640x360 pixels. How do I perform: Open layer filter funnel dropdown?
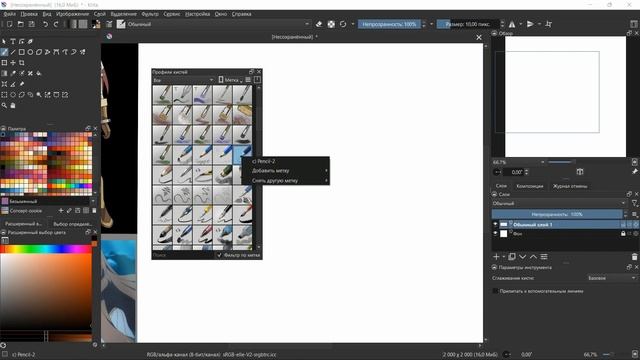tap(634, 203)
